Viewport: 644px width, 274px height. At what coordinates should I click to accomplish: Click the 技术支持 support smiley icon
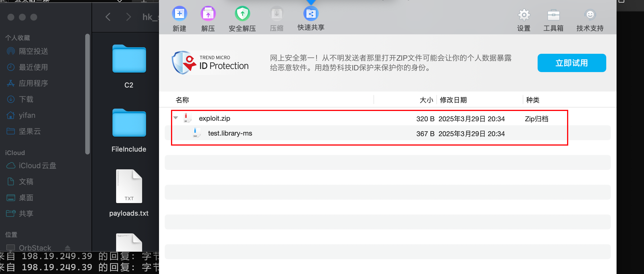tap(590, 15)
